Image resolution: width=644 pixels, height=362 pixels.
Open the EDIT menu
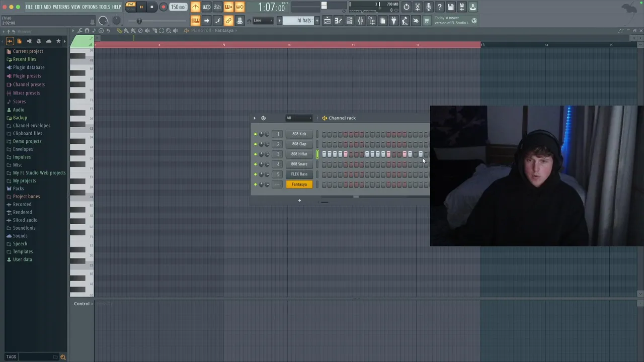tap(38, 7)
